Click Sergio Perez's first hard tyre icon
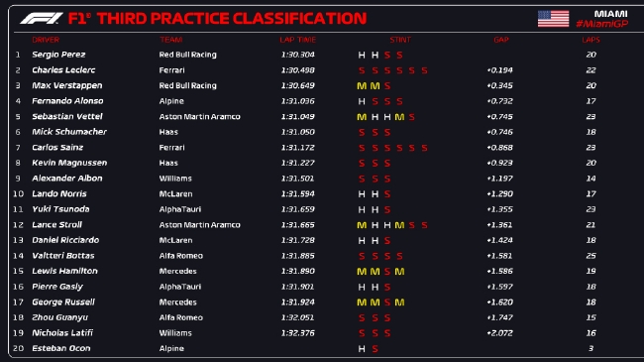Image resolution: width=644 pixels, height=362 pixels. [362, 56]
